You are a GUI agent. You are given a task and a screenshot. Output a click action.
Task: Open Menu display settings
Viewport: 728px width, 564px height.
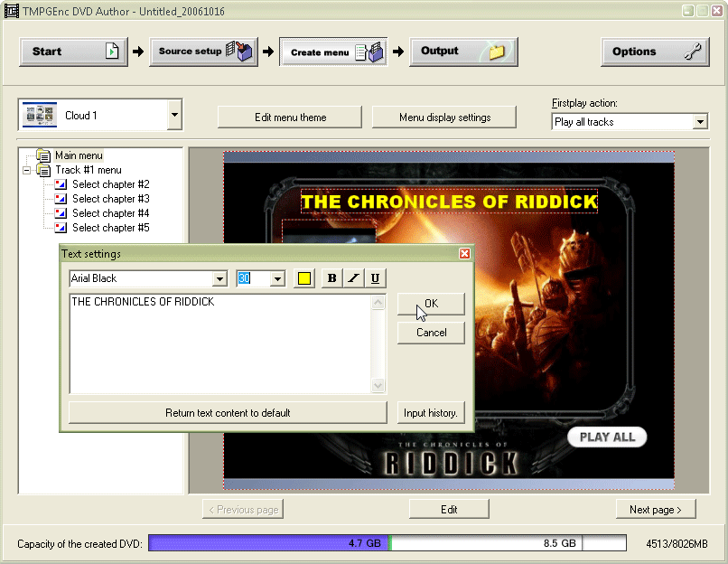444,117
